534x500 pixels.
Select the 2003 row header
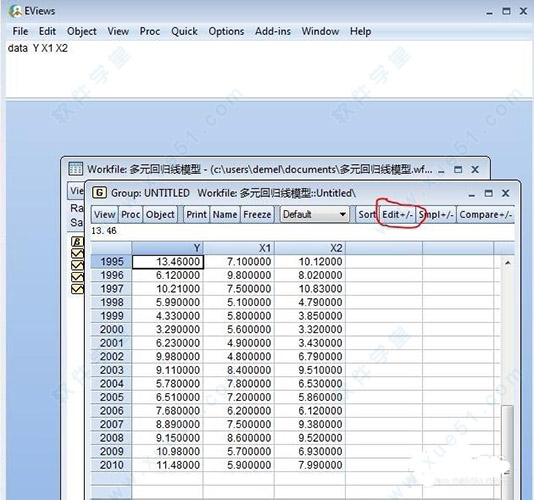tap(111, 370)
